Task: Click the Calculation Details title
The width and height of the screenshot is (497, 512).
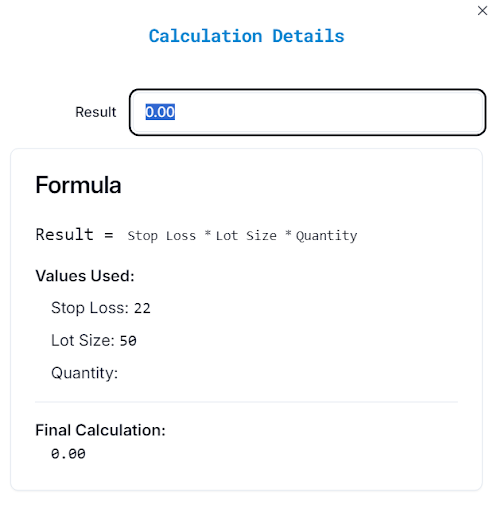Action: point(246,36)
